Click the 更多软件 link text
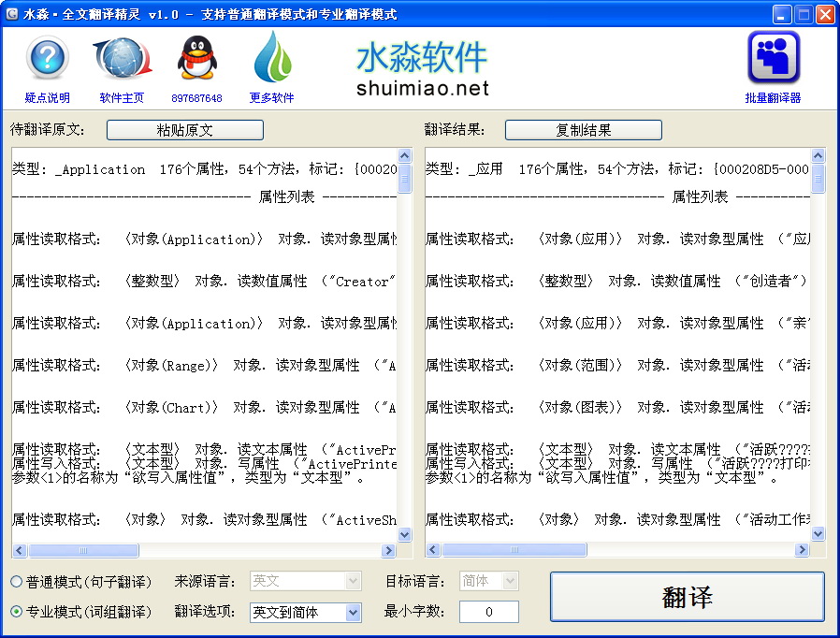This screenshot has height=638, width=840. pos(271,98)
